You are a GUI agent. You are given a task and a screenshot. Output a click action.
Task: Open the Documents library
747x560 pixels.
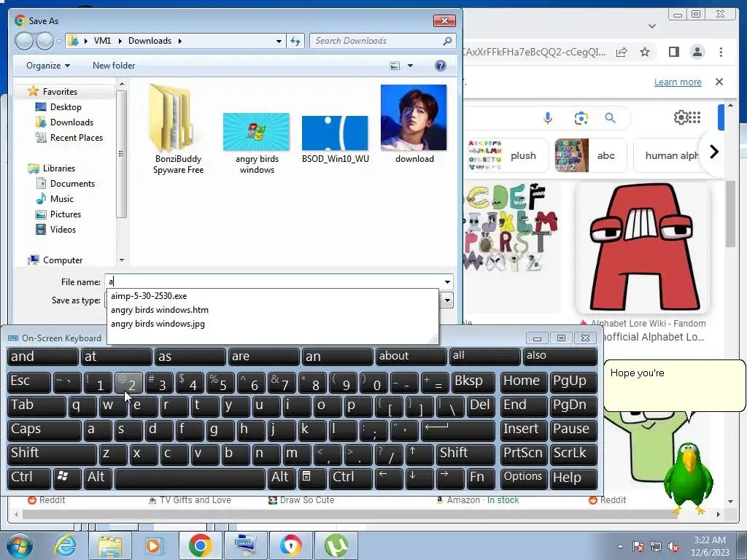click(x=72, y=183)
